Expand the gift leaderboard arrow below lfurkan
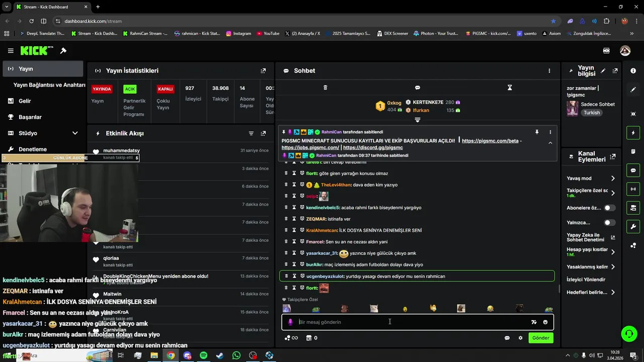Viewport: 644px width, 362px height. point(417,120)
